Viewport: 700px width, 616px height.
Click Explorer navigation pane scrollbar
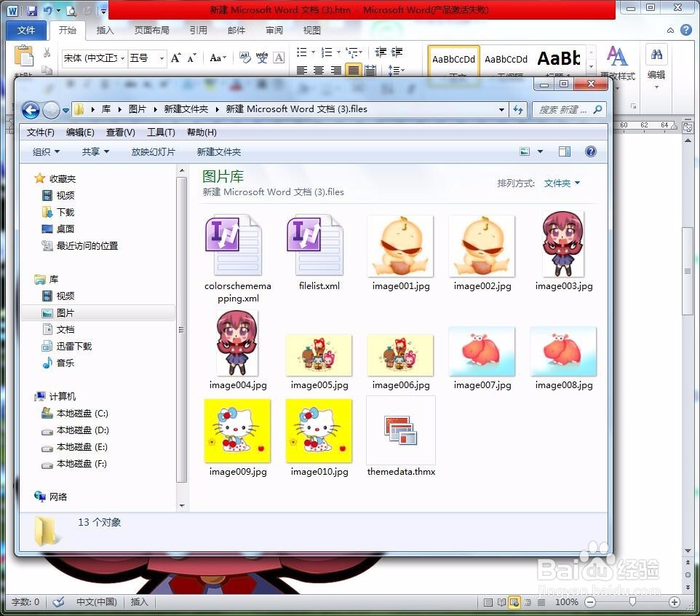[181, 330]
